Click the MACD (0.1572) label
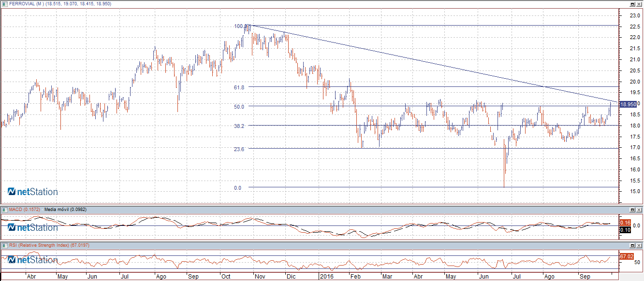 pyautogui.click(x=25, y=210)
